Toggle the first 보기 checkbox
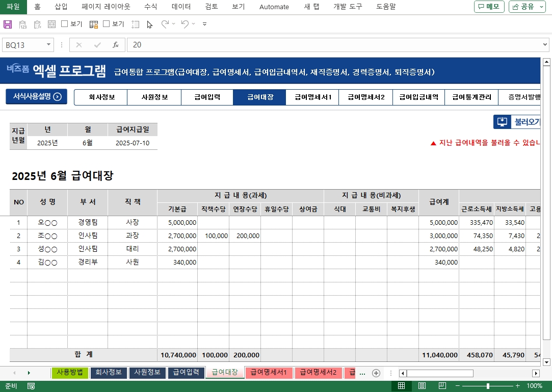The width and height of the screenshot is (552, 392). click(65, 24)
